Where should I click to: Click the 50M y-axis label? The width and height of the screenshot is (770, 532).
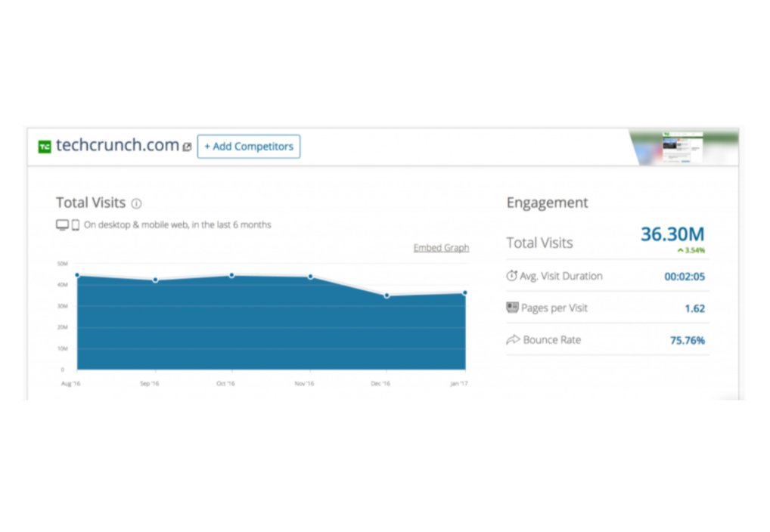(x=62, y=264)
